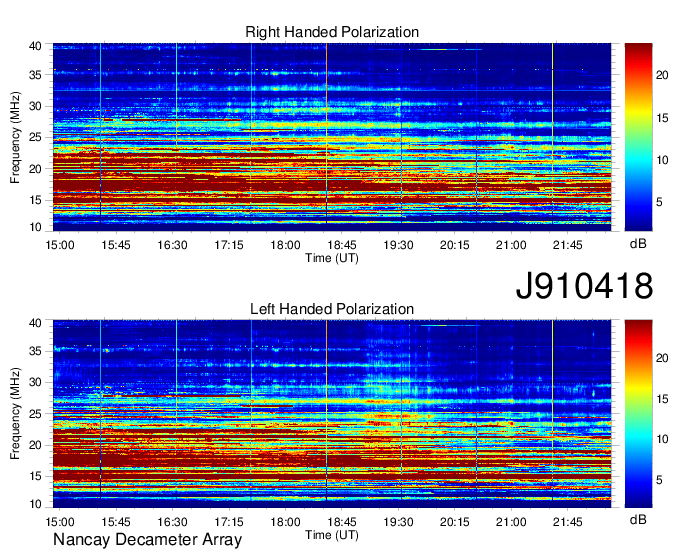
Task: Click the 19:30 time tick of upper plot
Action: click(398, 245)
